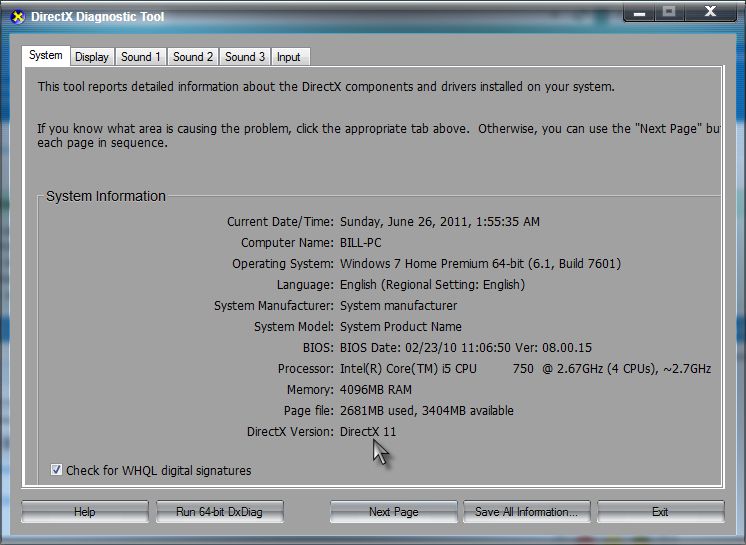Click the 'Current Date/Time:' label
The width and height of the screenshot is (746, 545).
tap(280, 222)
